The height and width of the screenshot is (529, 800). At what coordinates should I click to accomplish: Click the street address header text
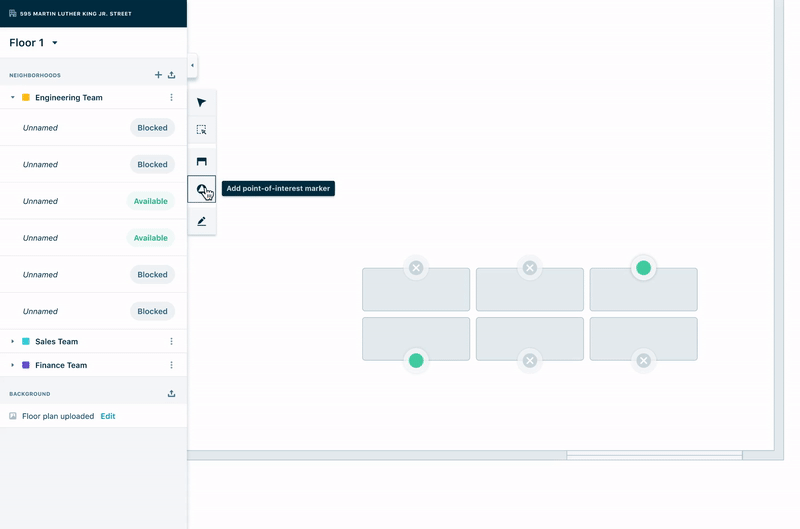coord(76,14)
